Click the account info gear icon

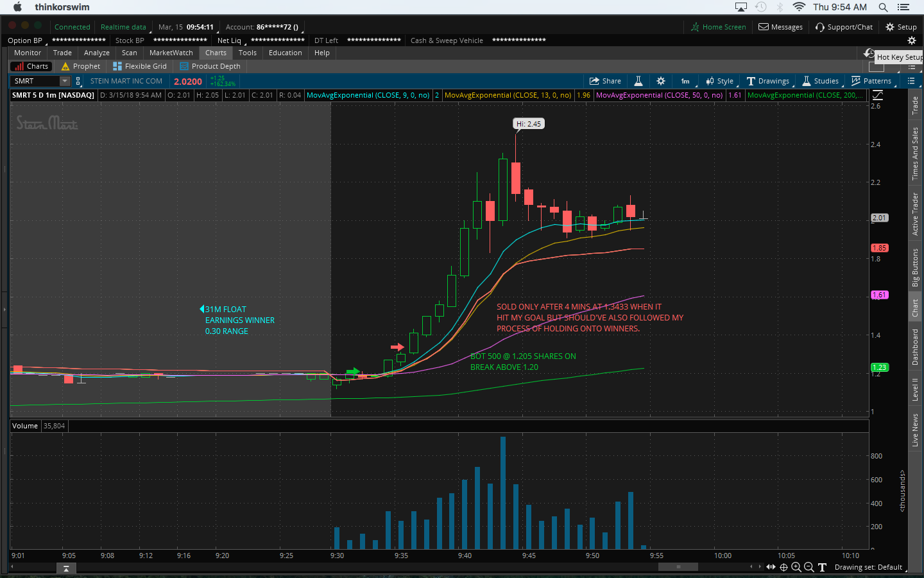(x=911, y=40)
